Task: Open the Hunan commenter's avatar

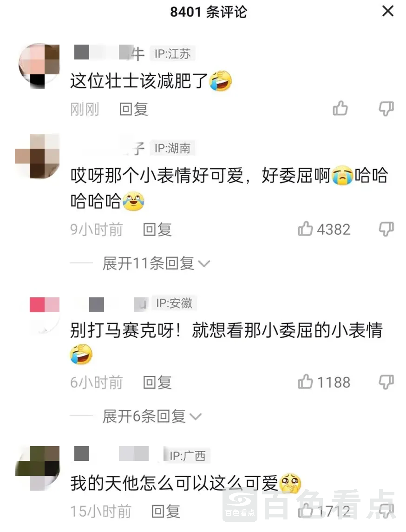Action: click(x=37, y=156)
